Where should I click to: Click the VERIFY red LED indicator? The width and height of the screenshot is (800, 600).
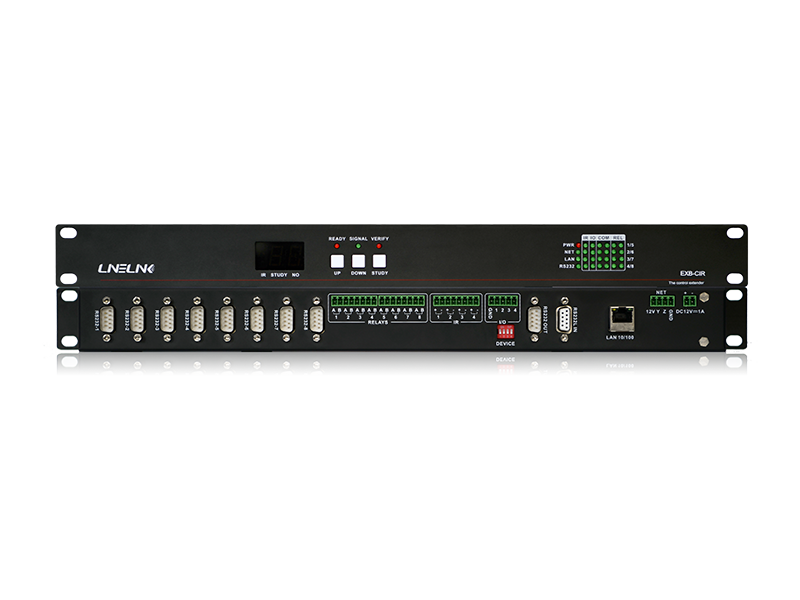(x=379, y=246)
